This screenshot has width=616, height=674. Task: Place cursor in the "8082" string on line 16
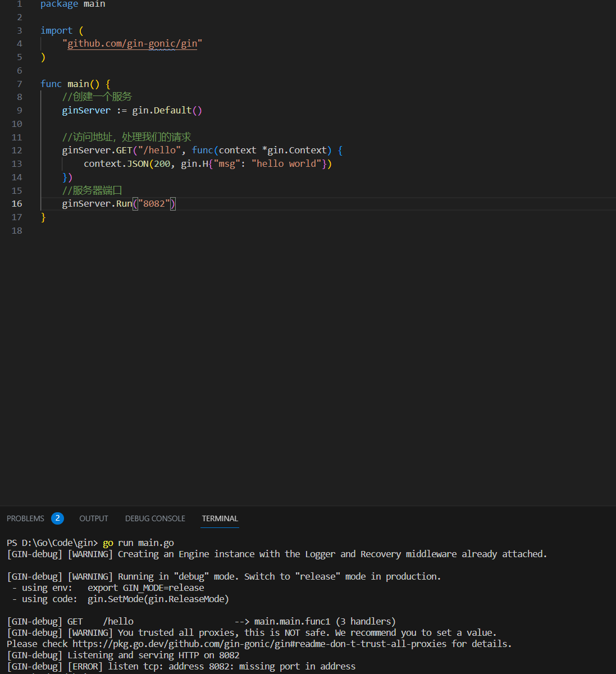pos(154,204)
